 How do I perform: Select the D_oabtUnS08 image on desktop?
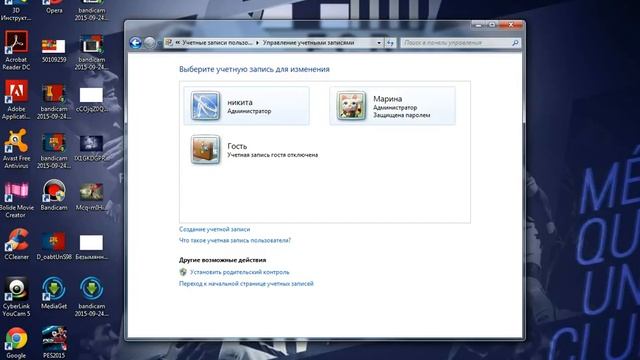click(54, 246)
